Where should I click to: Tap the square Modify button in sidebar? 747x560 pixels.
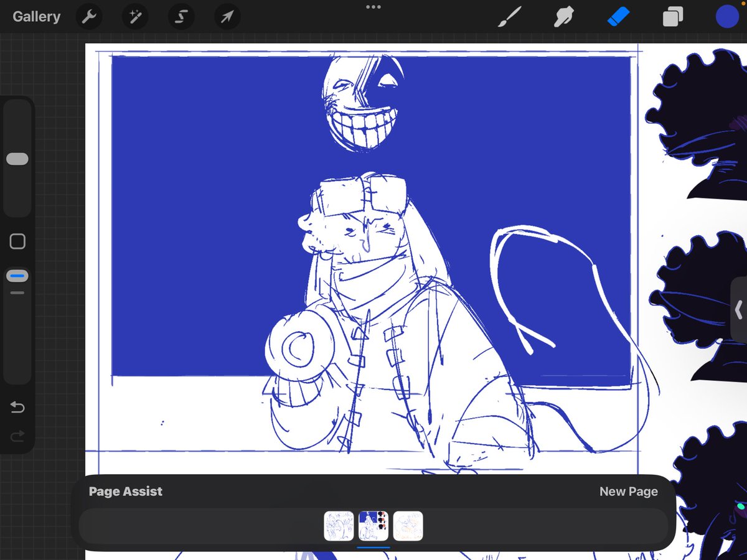coord(17,241)
